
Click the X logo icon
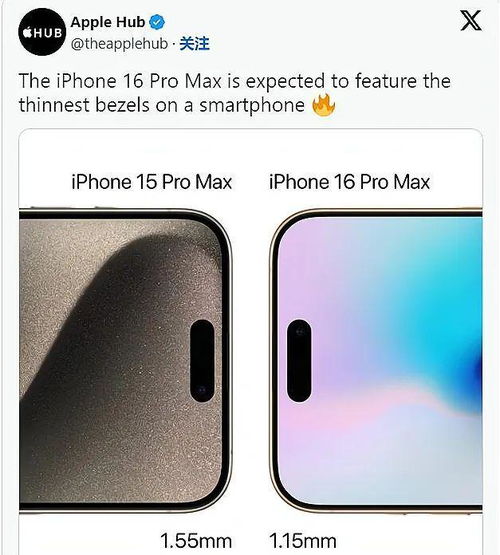click(x=471, y=20)
